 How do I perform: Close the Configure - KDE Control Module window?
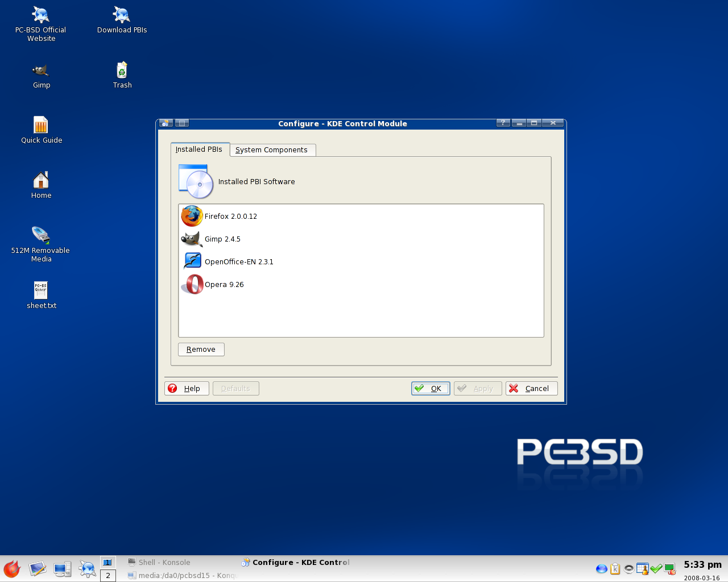[x=553, y=123]
